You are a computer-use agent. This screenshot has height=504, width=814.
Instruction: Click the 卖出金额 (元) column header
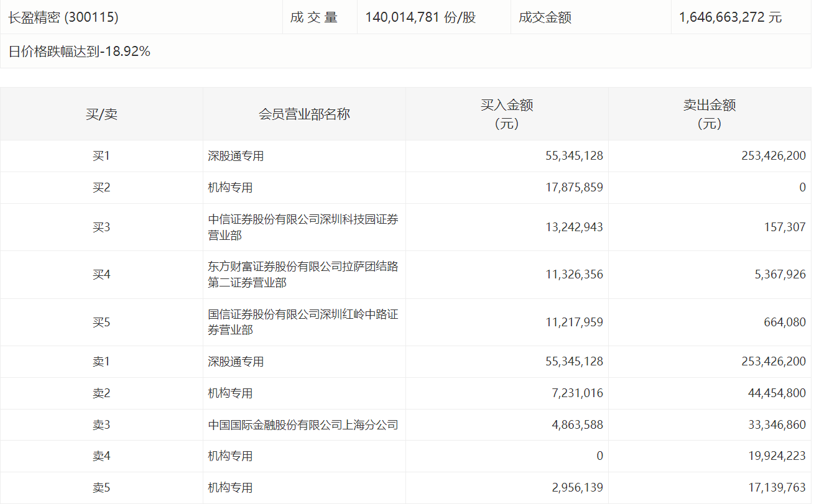(x=710, y=114)
